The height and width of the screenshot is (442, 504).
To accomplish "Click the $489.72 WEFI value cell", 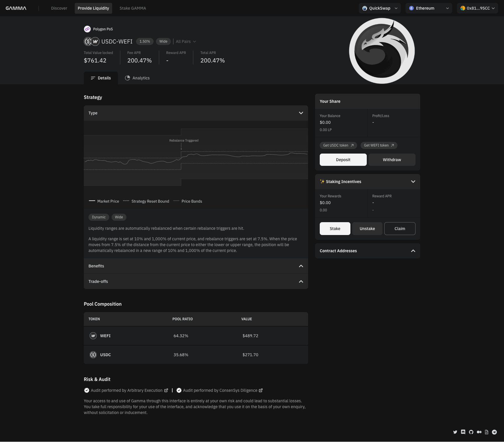I will (251, 336).
